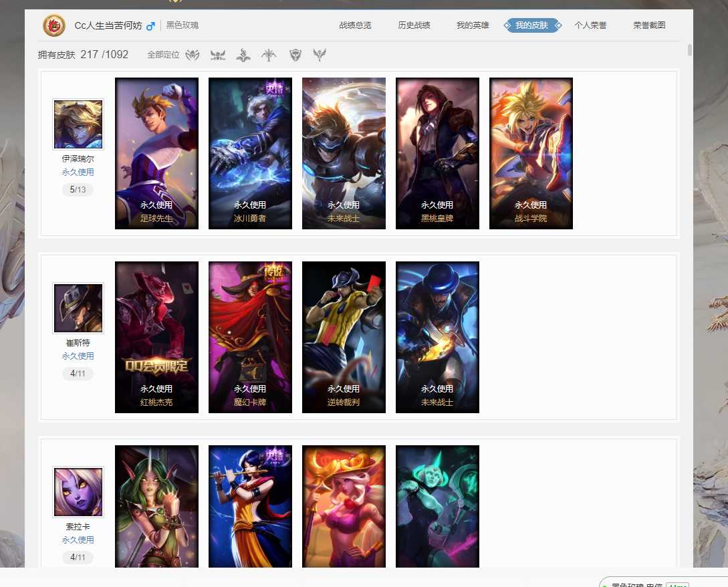728x587 pixels.
Task: Filter skins by mage role icon
Action: tap(243, 55)
